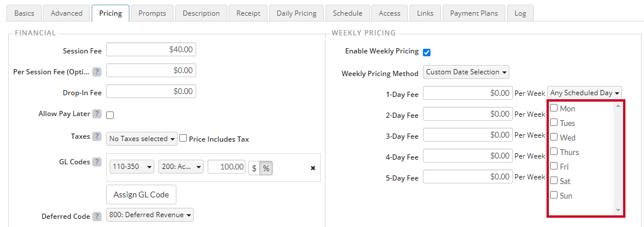Open the 110-350 GL code dropdown
Screen dimensions: 644x227
(132, 167)
